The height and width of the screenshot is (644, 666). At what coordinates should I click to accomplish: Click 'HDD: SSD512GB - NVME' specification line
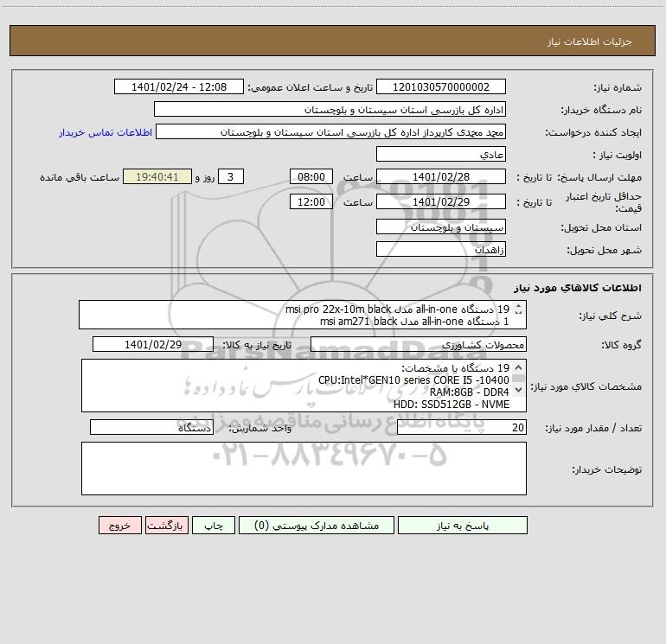coord(451,405)
